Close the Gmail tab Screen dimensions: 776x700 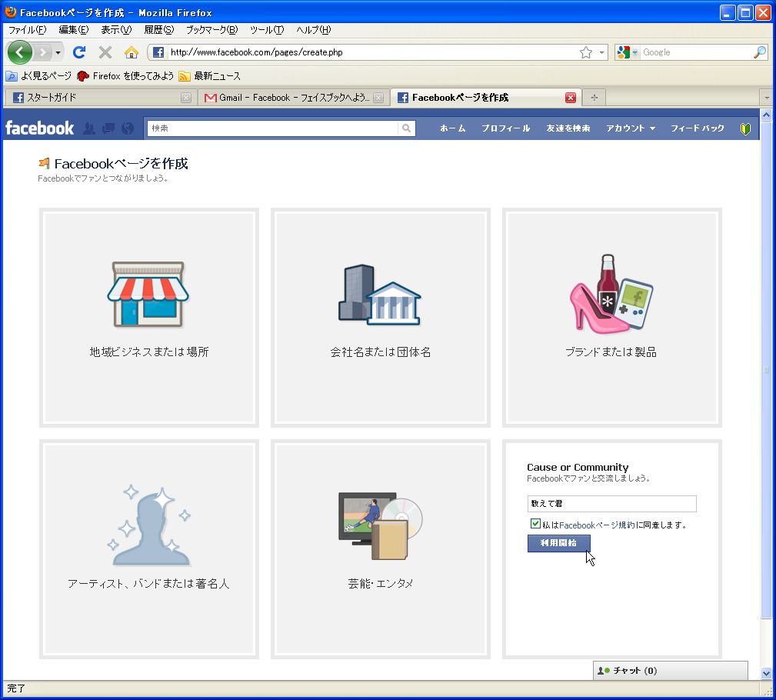378,98
